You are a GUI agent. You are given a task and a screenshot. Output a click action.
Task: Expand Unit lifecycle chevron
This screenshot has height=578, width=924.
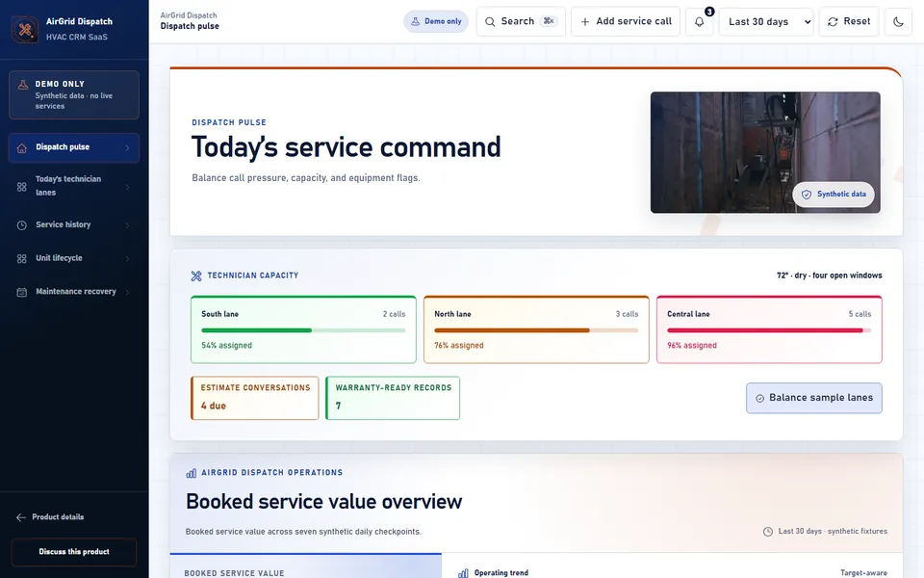click(x=127, y=259)
